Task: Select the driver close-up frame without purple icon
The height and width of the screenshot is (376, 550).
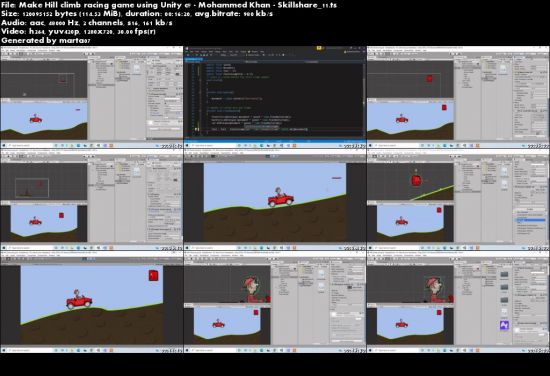Action: (x=275, y=302)
